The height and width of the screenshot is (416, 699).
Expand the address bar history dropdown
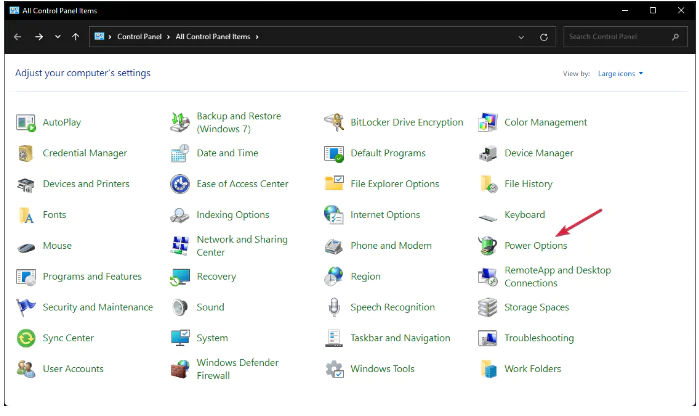(x=521, y=37)
